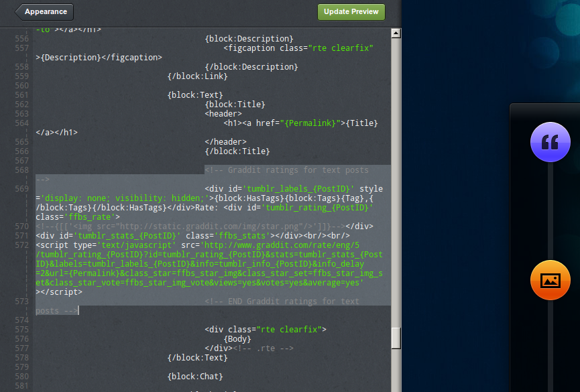580x392 pixels.
Task: Go back to the Appearance panel
Action: (x=44, y=12)
